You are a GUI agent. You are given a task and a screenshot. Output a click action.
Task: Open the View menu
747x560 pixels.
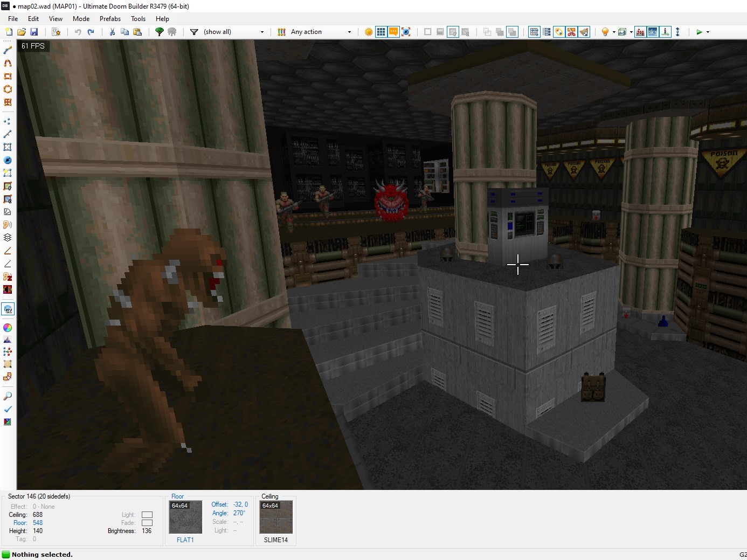click(x=56, y=18)
